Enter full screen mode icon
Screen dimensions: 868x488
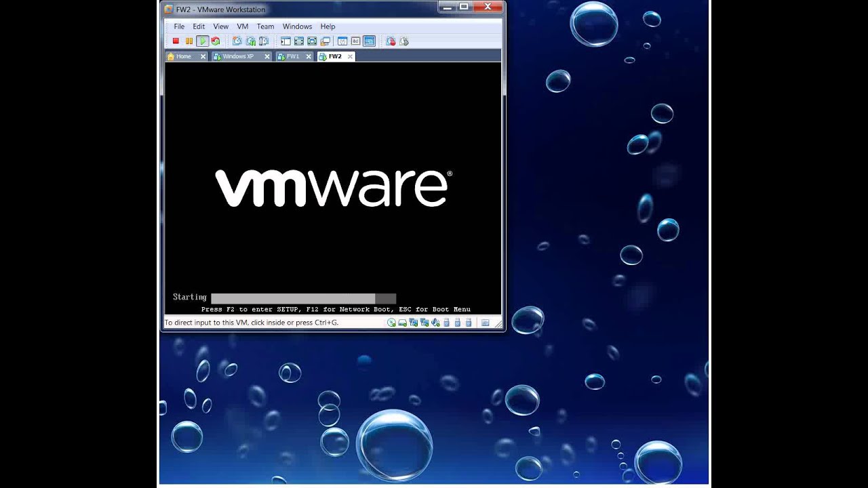point(312,41)
